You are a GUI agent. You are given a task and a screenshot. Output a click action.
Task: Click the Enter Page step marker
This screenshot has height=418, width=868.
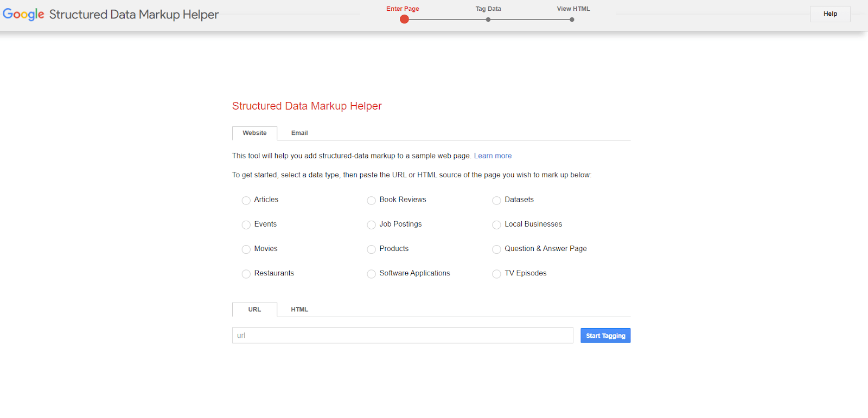click(404, 20)
